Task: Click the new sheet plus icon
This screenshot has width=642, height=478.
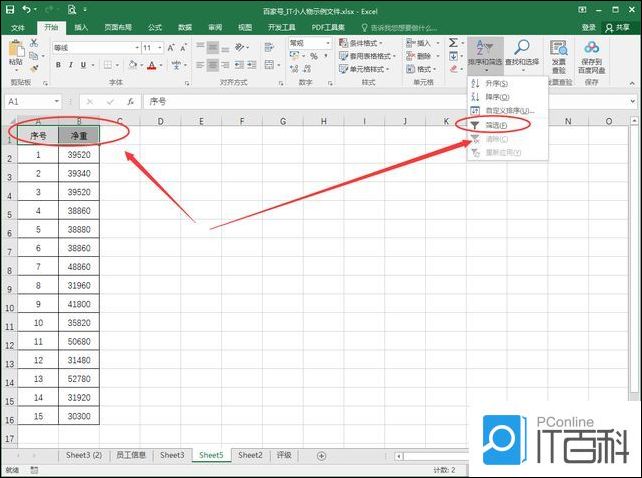Action: [321, 456]
